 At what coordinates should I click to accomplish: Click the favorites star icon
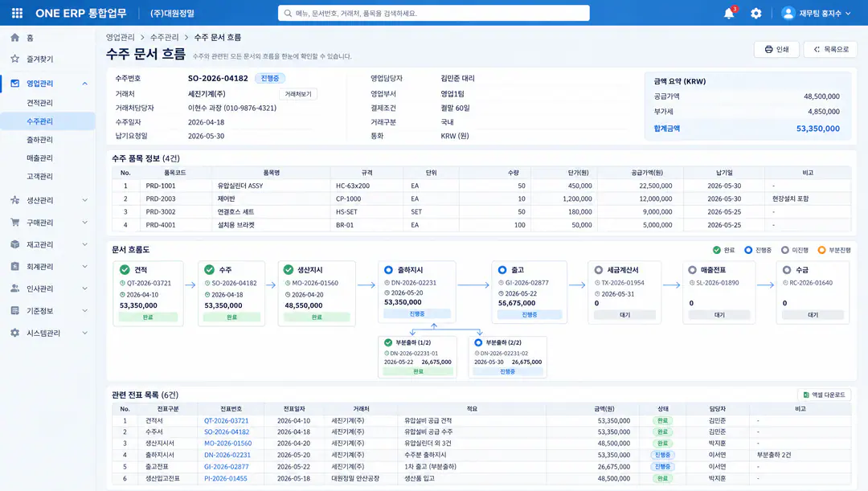click(x=15, y=59)
